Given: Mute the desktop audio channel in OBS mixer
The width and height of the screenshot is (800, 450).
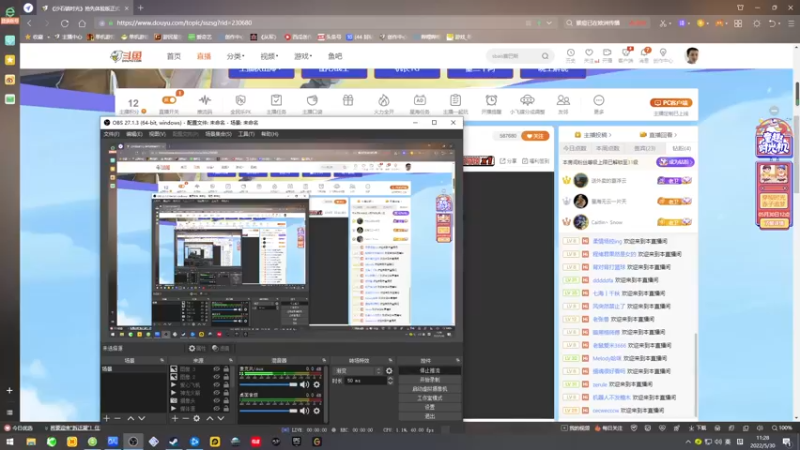Looking at the screenshot, I should click(305, 410).
